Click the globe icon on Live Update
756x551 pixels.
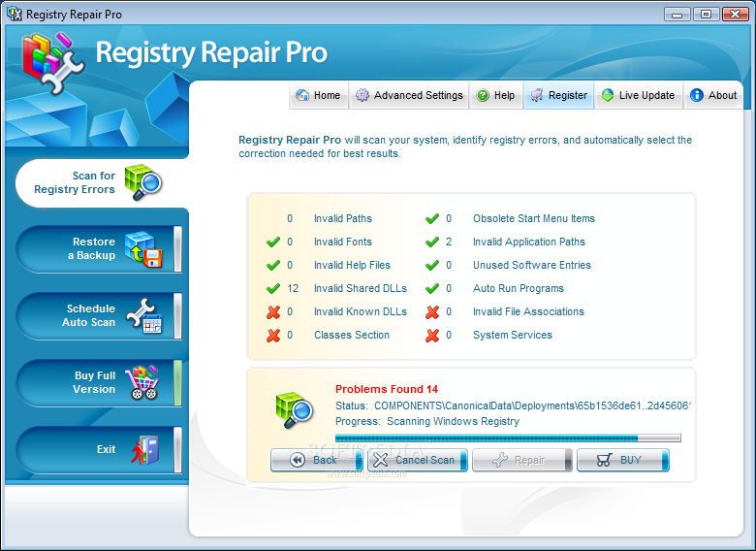click(x=608, y=95)
